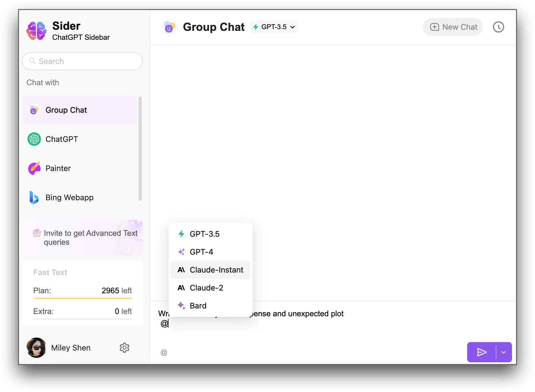
Task: Click the @ mention icon below input
Action: click(164, 352)
